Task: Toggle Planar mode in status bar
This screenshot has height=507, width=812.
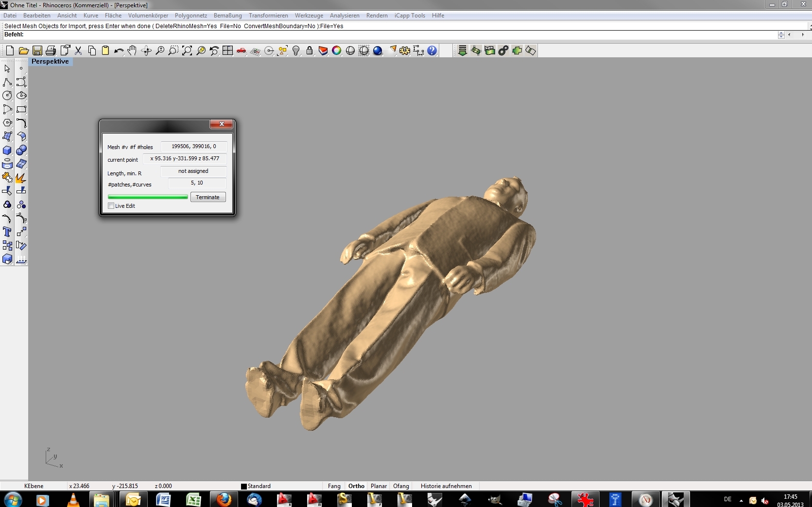Action: [x=379, y=486]
